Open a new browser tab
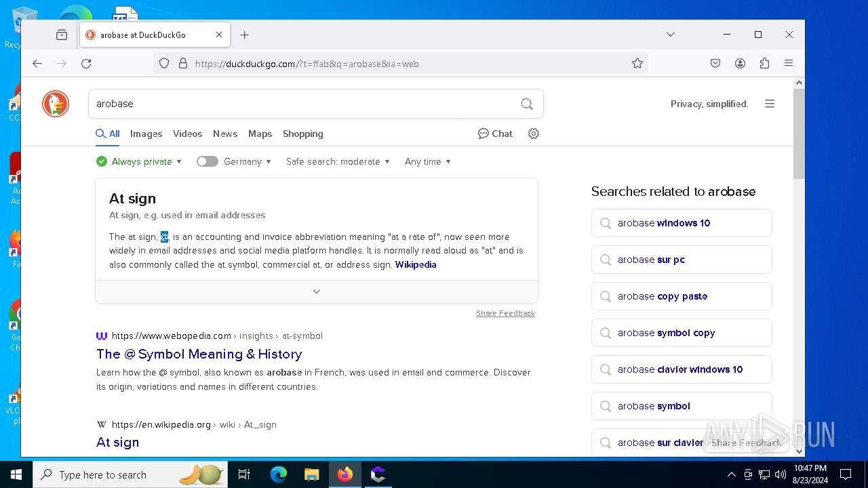 point(245,35)
